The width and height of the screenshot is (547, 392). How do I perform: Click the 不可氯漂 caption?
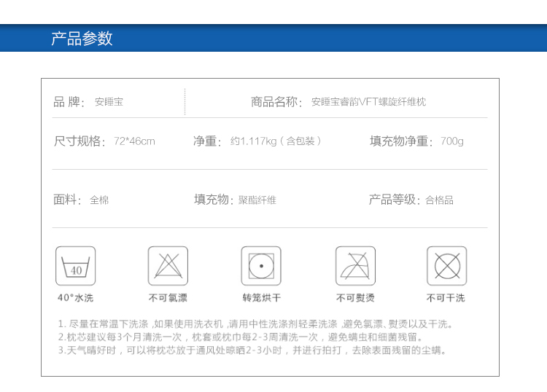pyautogui.click(x=168, y=298)
